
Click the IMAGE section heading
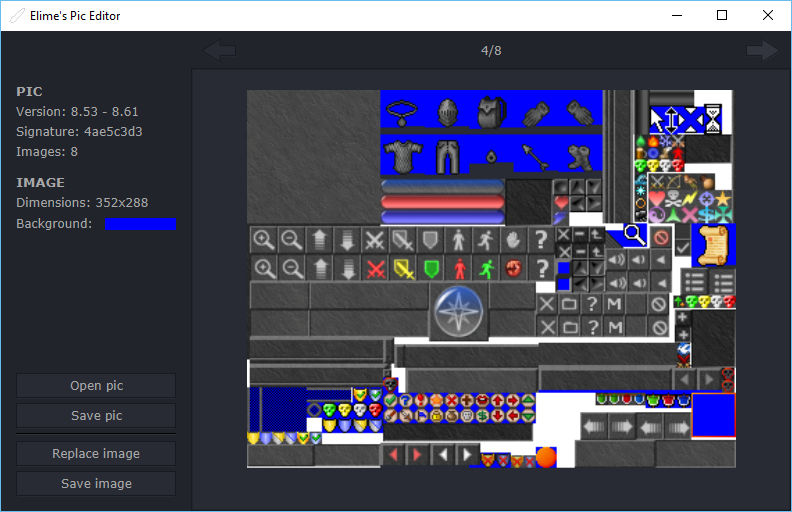[x=40, y=183]
